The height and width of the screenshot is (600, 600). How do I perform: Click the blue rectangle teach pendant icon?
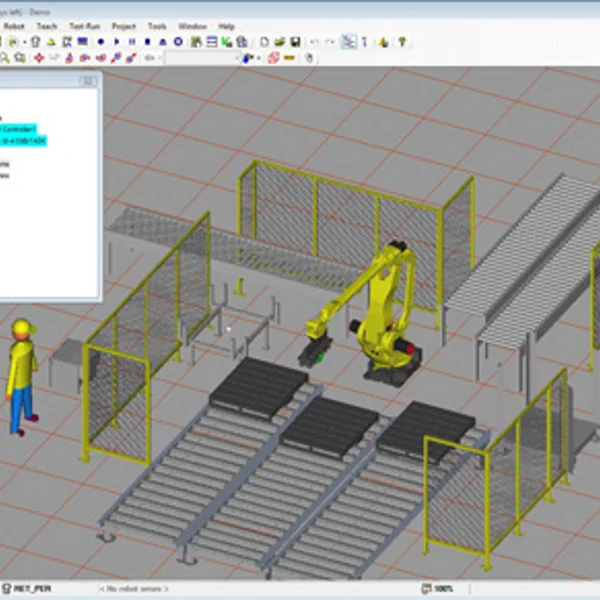tap(82, 41)
